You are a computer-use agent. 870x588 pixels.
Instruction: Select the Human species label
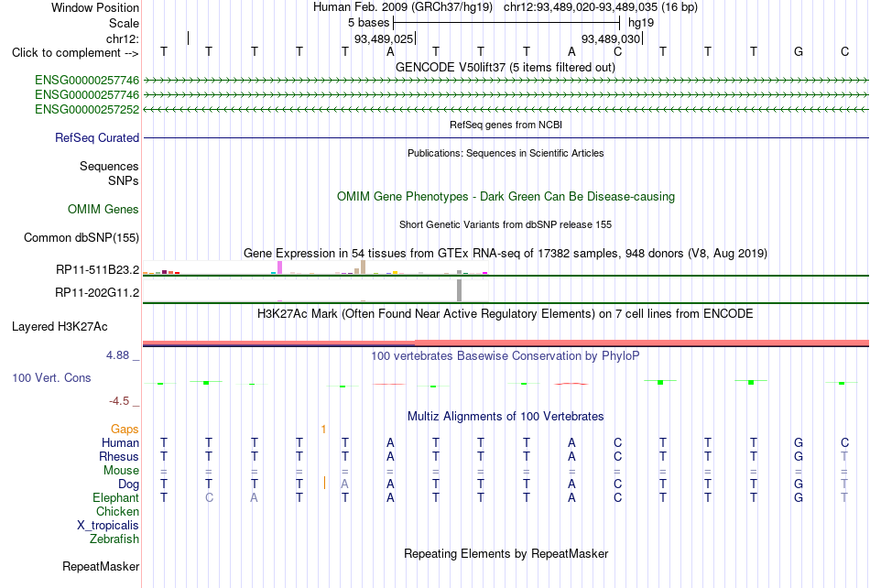click(120, 442)
